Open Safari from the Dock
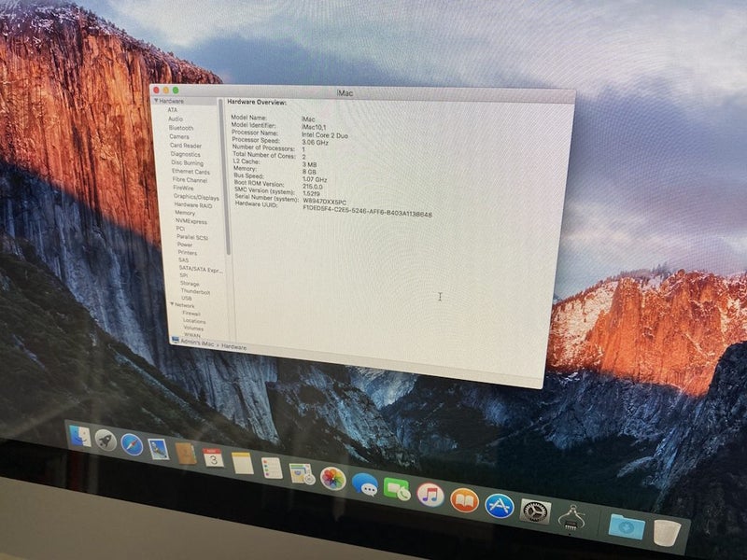The image size is (747, 560). (x=132, y=445)
